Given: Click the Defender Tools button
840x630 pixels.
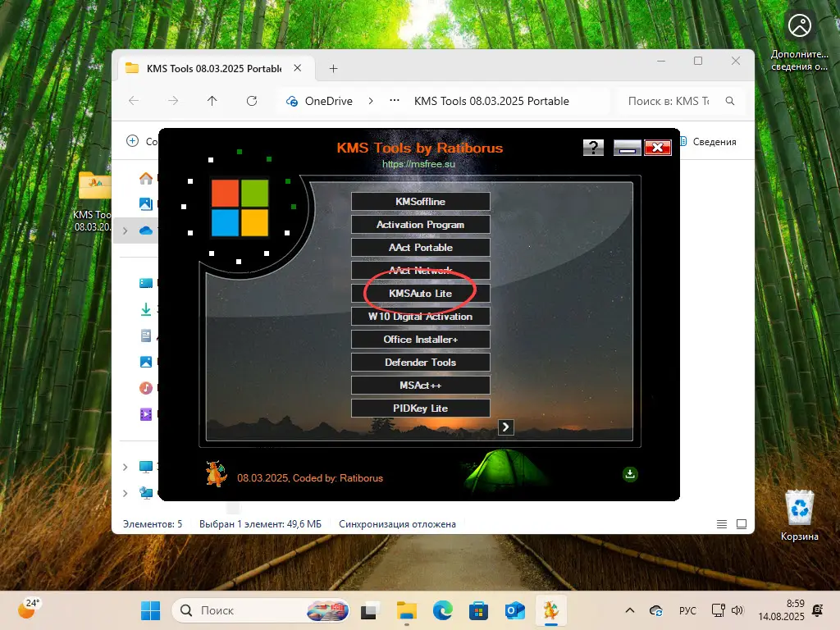Looking at the screenshot, I should [421, 362].
